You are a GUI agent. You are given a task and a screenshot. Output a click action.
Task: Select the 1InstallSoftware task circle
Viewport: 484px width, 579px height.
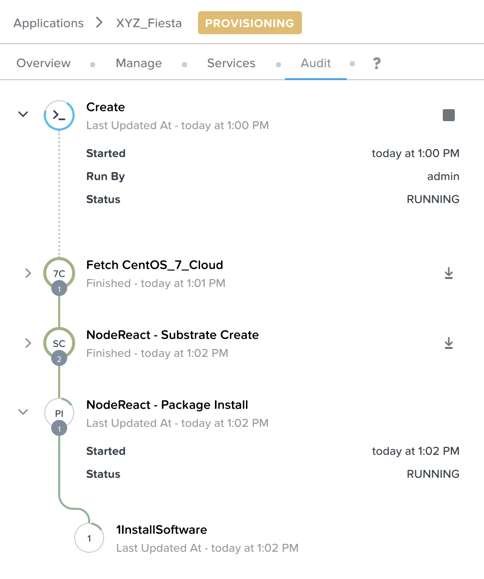click(x=89, y=538)
